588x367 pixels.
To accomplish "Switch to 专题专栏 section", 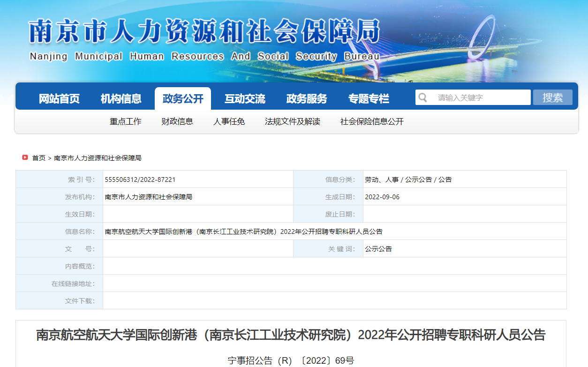I will (369, 99).
